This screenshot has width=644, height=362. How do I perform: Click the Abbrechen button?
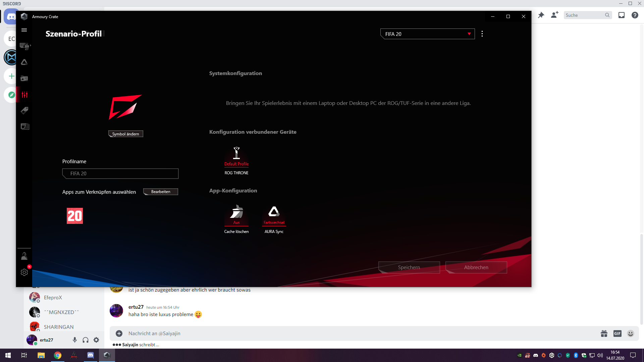[476, 267]
